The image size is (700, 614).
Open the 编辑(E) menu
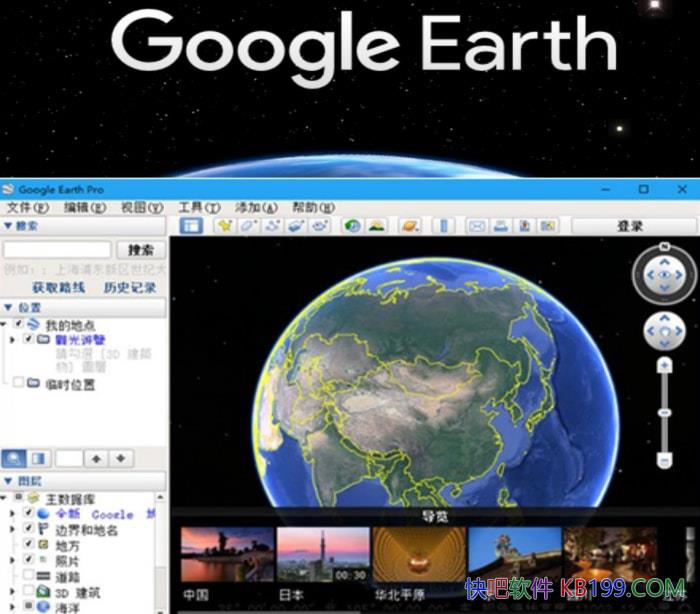(85, 208)
